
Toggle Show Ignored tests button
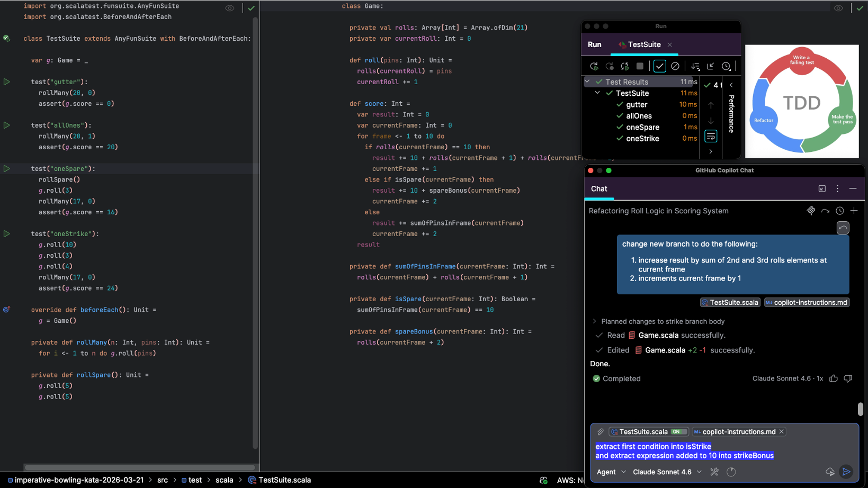[x=675, y=66]
